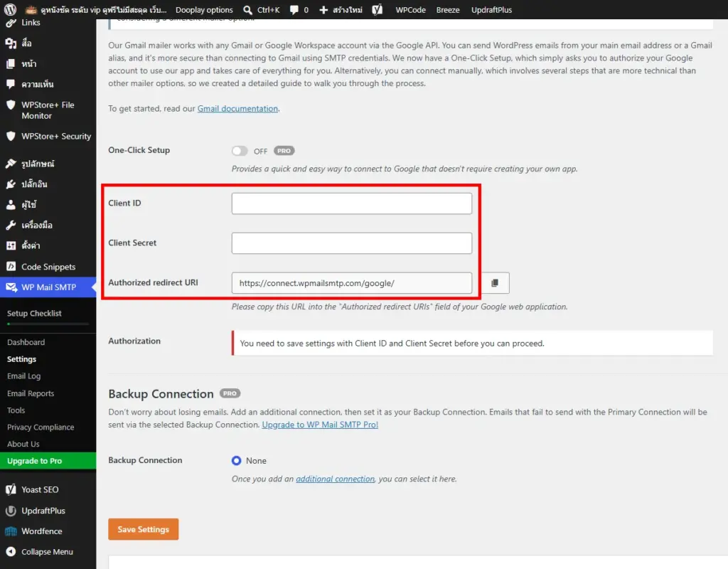The width and height of the screenshot is (728, 569).
Task: Click the search magnifier icon in admin bar
Action: (x=248, y=10)
